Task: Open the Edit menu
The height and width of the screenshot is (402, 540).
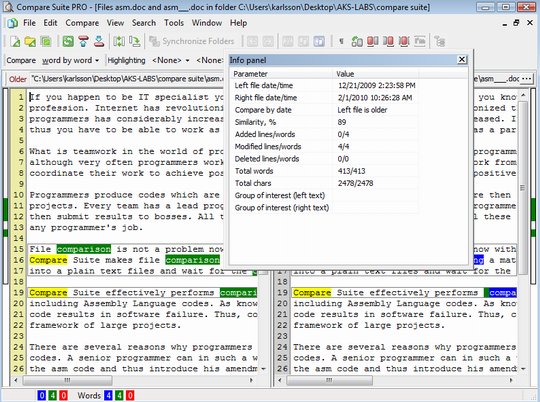Action: pos(50,23)
